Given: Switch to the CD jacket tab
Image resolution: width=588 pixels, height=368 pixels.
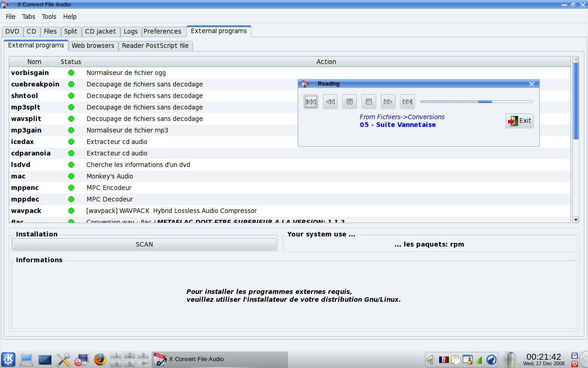Looking at the screenshot, I should [101, 31].
